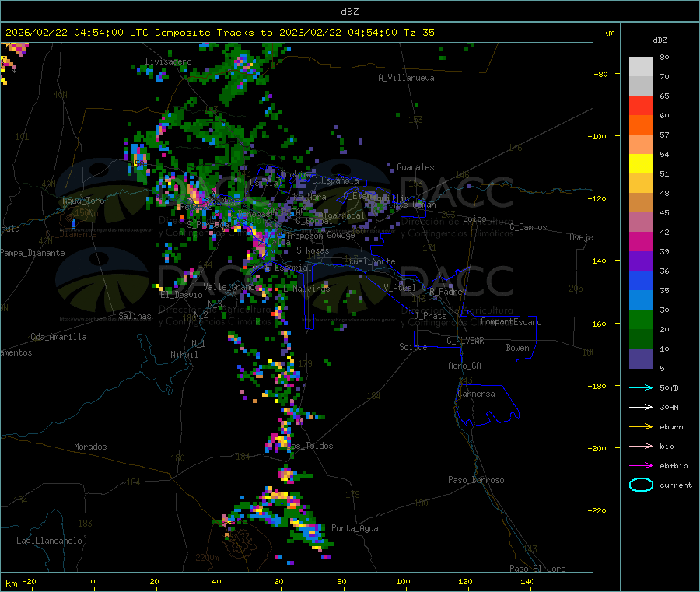Click the eb+bip magenta arrow legend icon
Screen dimensions: 700x592
(641, 466)
